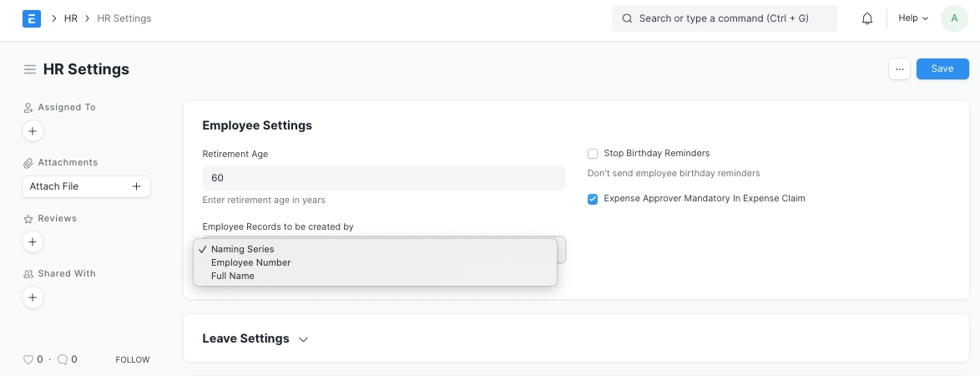The image size is (980, 376).
Task: Add assignee with plus under Assigned To
Action: pyautogui.click(x=32, y=131)
